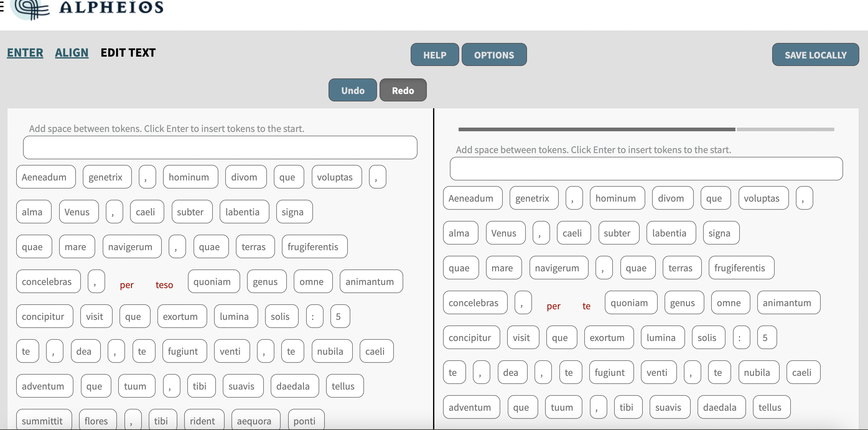Select the frugiferentis token in the right panel

(741, 268)
